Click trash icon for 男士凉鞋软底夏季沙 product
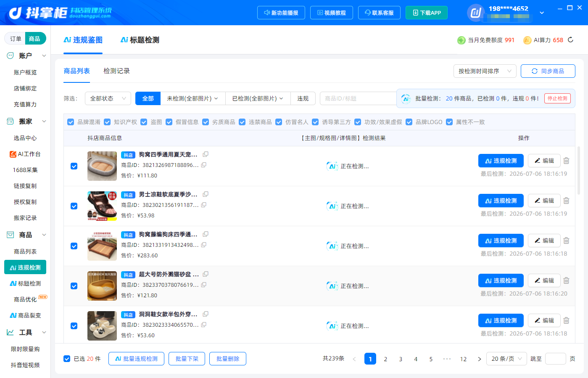The width and height of the screenshot is (588, 378). (566, 201)
